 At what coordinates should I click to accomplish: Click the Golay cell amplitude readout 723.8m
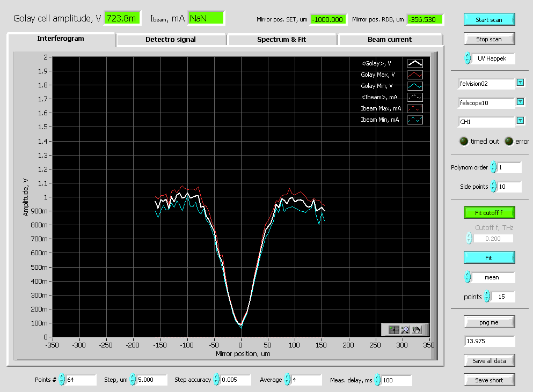pos(122,18)
